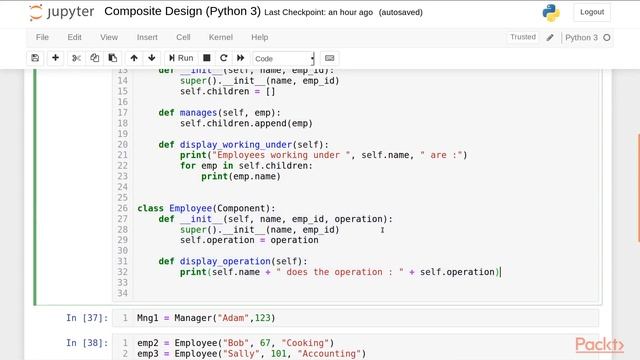Click the Trusted notebook indicator

[523, 37]
